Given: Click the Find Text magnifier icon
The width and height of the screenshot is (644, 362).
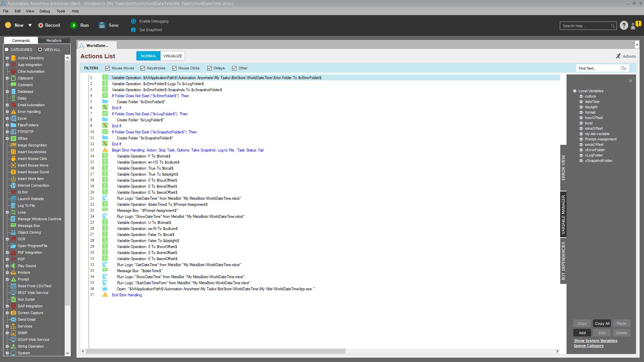Looking at the screenshot, I should 623,68.
